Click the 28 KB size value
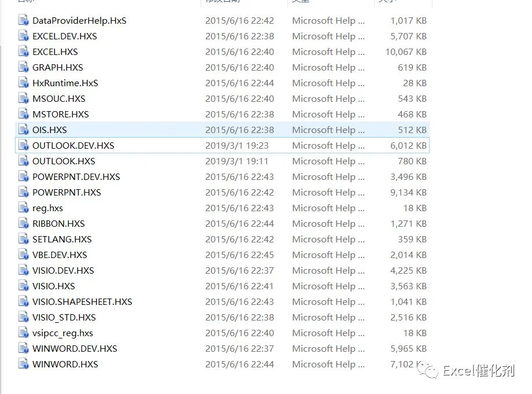Image resolution: width=532 pixels, height=394 pixels. tap(415, 83)
